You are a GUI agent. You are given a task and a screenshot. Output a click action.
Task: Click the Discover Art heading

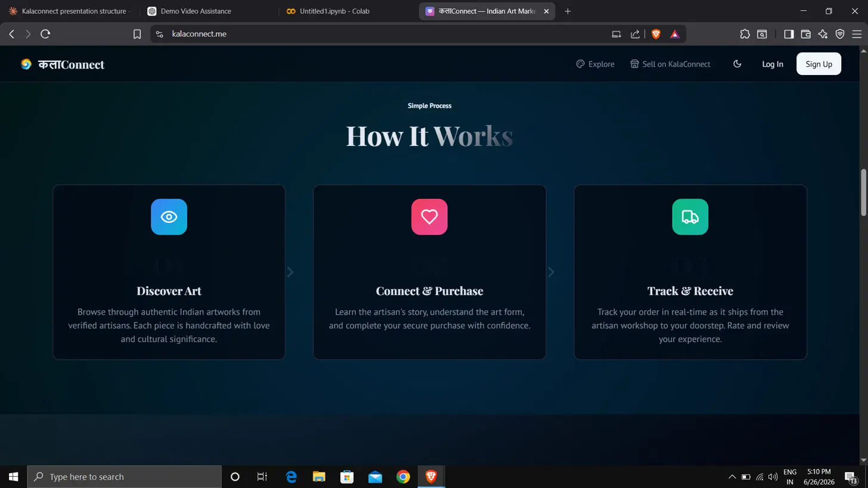[x=169, y=291]
